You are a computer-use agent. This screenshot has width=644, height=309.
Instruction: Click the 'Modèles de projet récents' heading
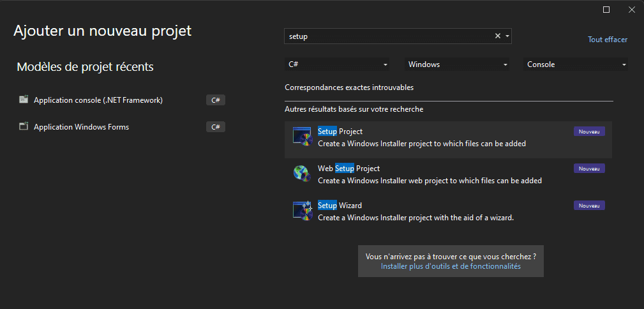coord(85,66)
